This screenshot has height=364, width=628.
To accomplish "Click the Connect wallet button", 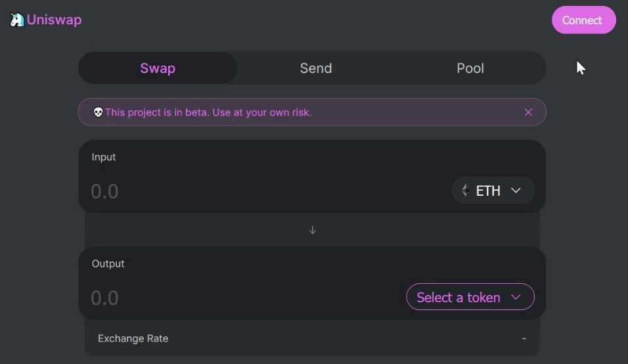I will pos(583,20).
